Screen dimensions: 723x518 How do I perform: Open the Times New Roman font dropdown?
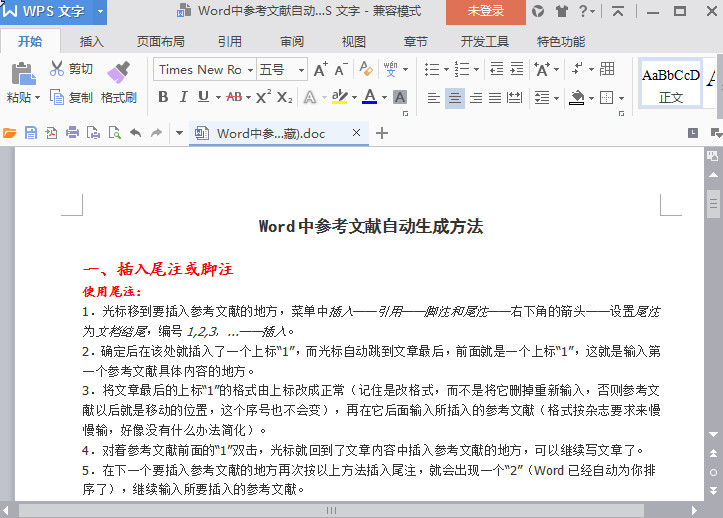pyautogui.click(x=250, y=70)
